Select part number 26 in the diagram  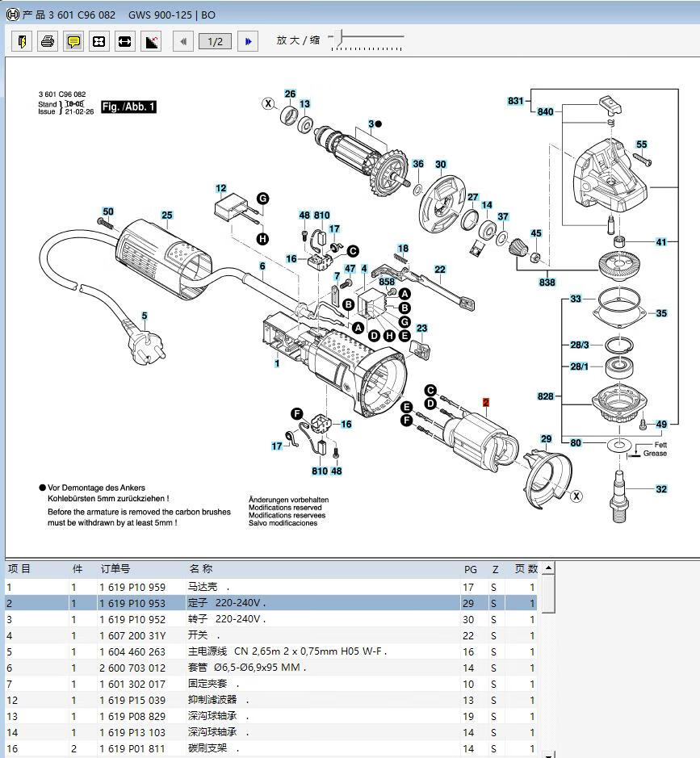(290, 94)
